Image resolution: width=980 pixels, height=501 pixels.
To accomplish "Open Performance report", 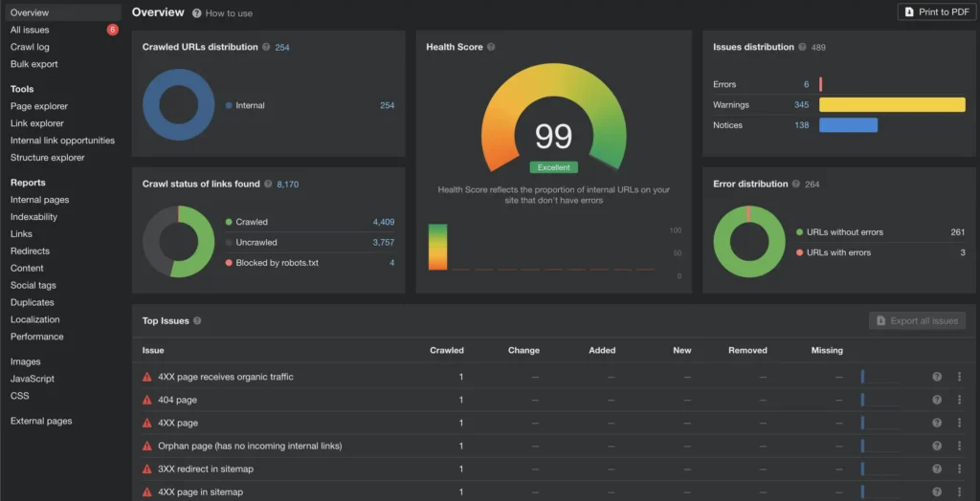I will click(37, 337).
